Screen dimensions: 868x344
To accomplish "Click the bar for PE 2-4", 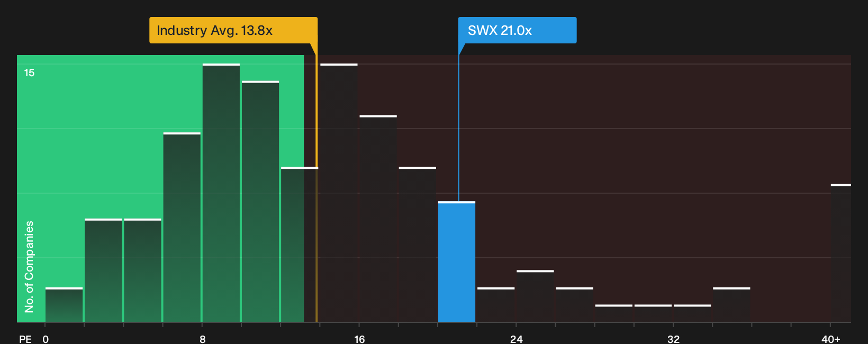I will click(103, 270).
